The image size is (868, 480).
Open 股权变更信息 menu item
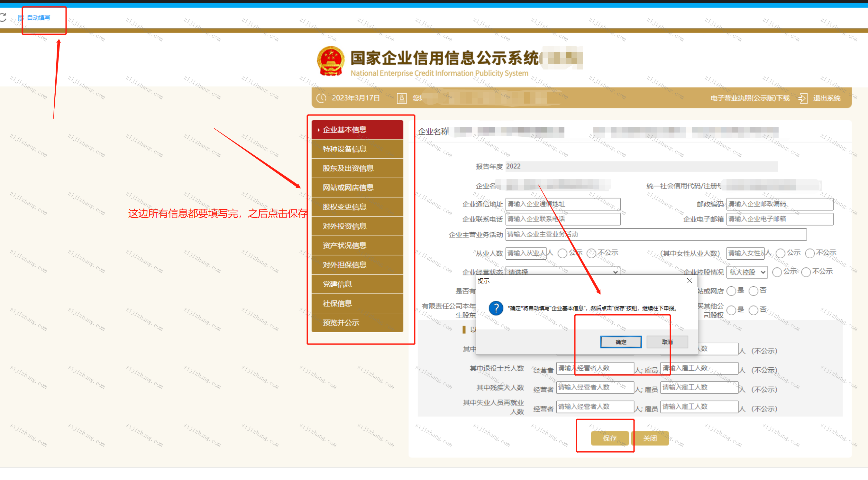point(357,207)
